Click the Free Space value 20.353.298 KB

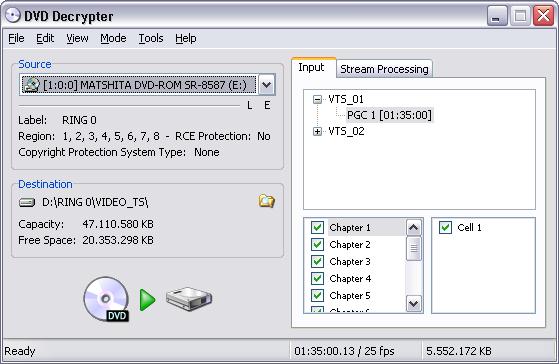(118, 240)
